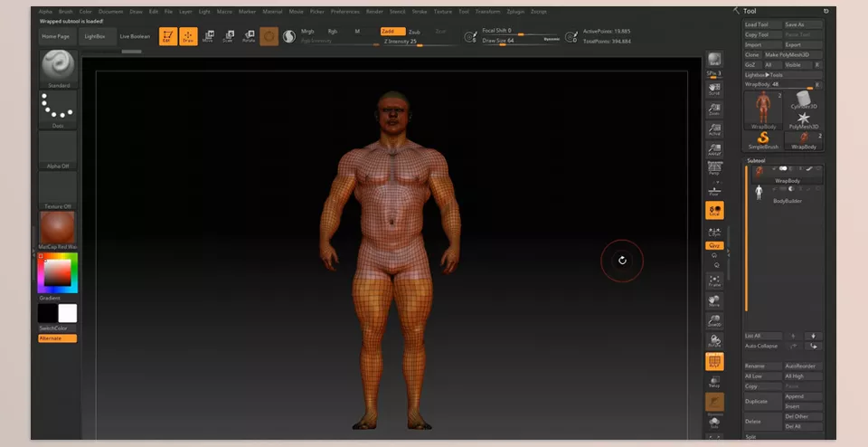
Task: Enable Mrgb mode
Action: click(307, 32)
